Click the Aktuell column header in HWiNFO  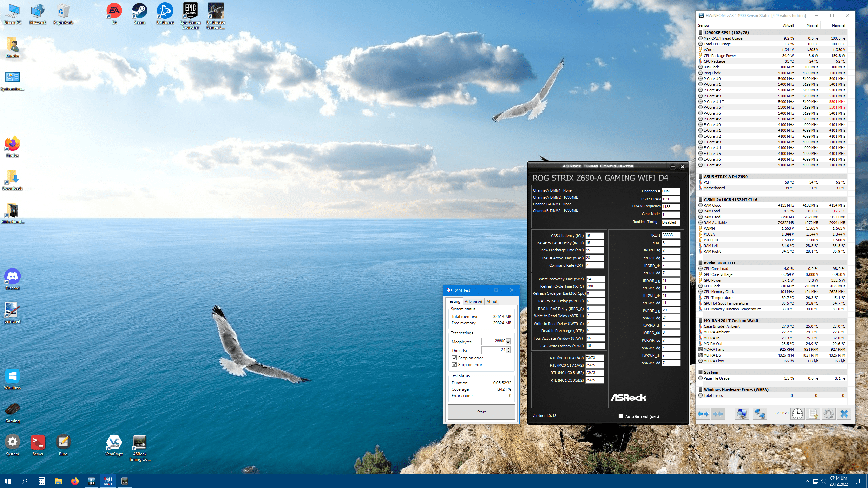tap(785, 25)
